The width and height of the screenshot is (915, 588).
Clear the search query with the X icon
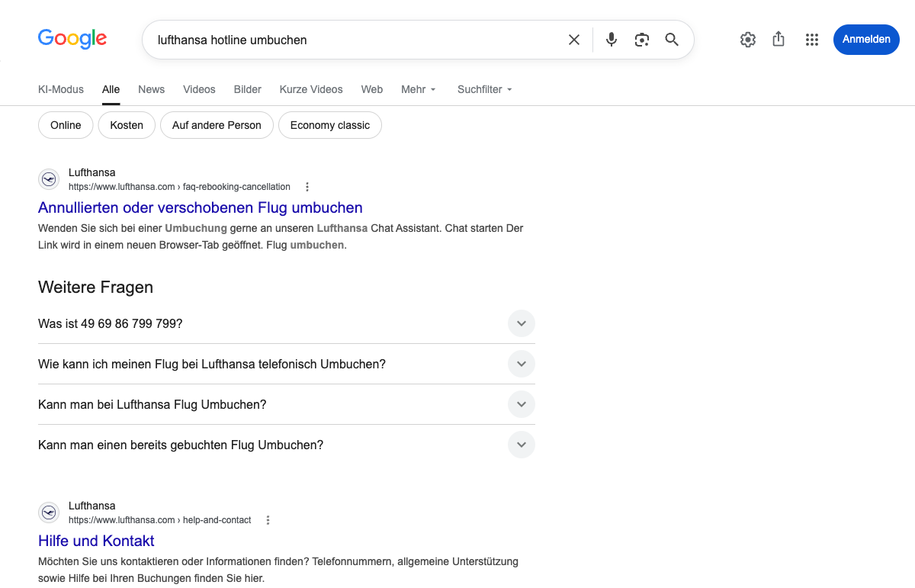click(x=574, y=40)
